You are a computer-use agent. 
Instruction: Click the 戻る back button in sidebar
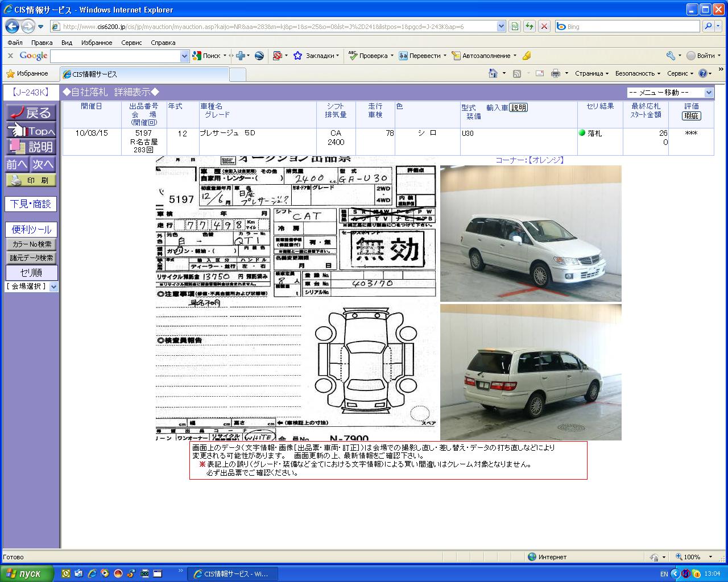pyautogui.click(x=31, y=113)
